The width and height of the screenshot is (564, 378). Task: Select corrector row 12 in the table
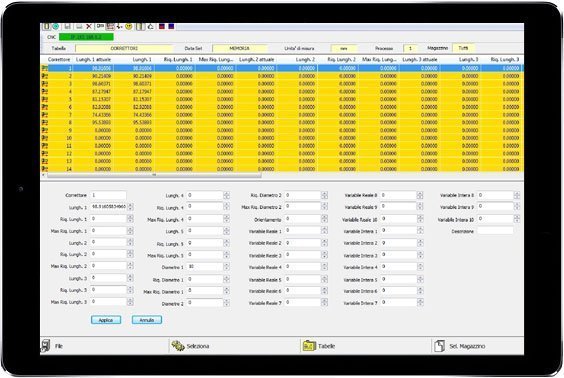tap(282, 154)
